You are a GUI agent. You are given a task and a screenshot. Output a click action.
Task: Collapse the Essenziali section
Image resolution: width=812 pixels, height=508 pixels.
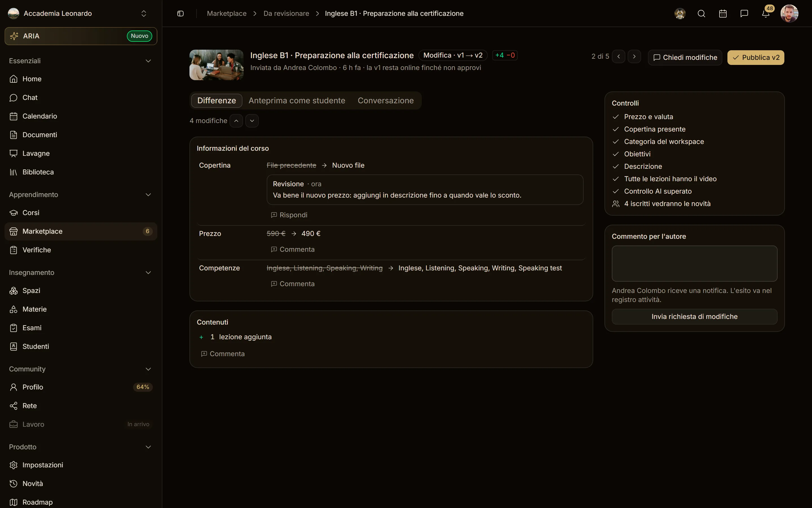tap(148, 61)
